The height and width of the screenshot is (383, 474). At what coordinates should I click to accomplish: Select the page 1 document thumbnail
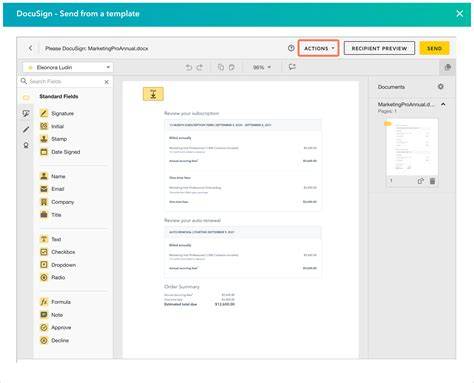click(412, 148)
